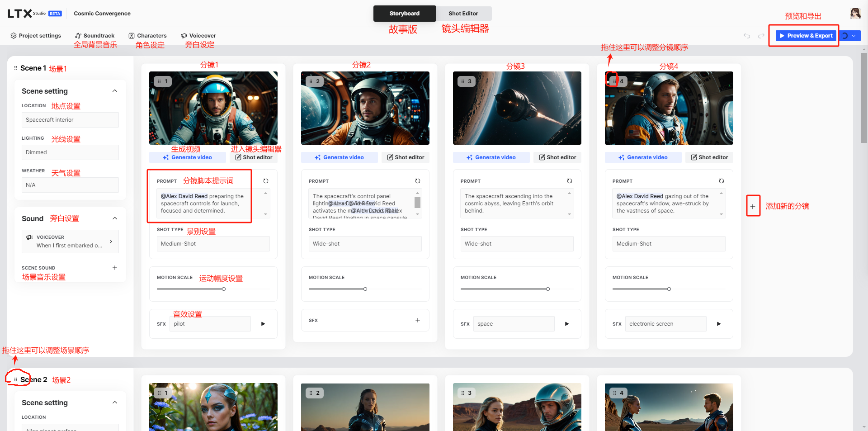Click the space SFX input field
The image size is (868, 431).
[514, 324]
